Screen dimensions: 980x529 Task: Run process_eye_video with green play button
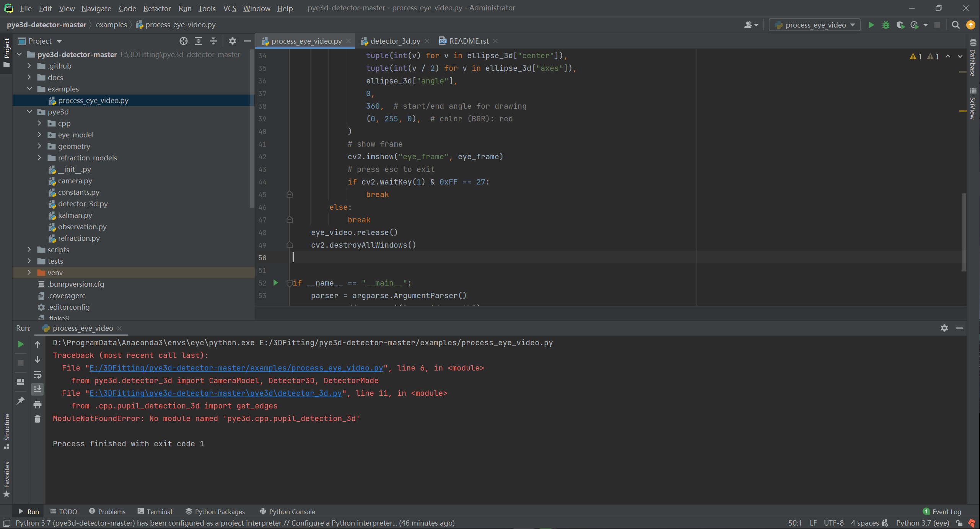click(x=871, y=25)
